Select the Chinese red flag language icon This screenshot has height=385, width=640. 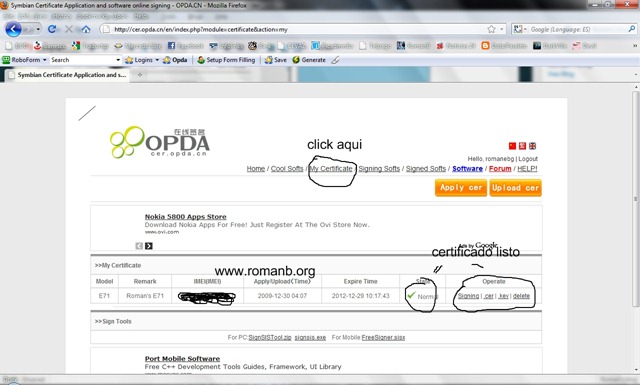(512, 146)
